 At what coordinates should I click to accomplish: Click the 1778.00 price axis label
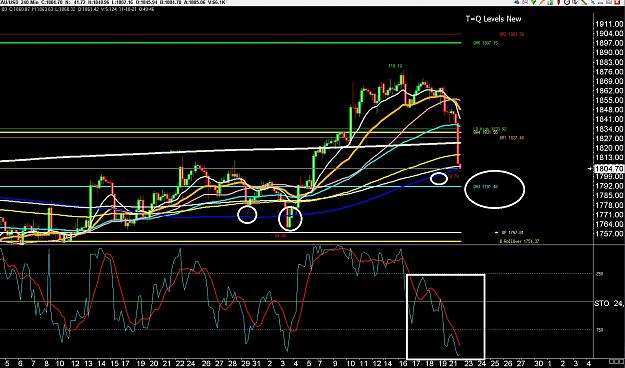coord(609,205)
